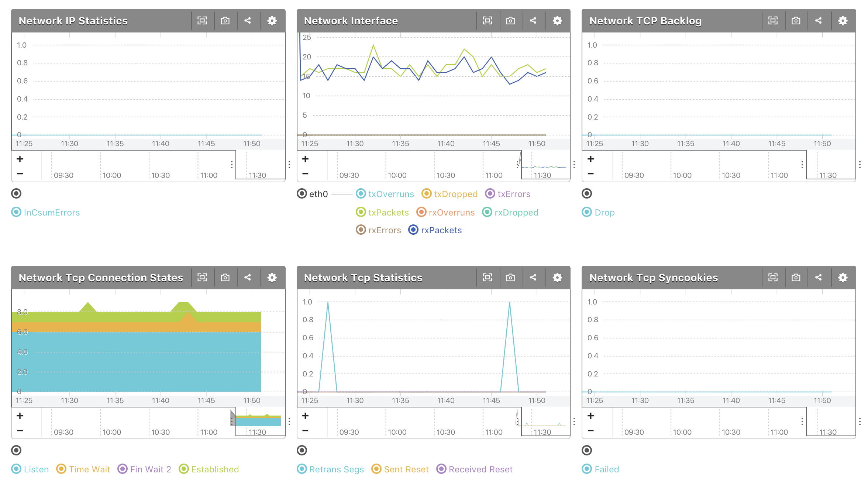Zoom out Network Tcp Syncookies timeline
The width and height of the screenshot is (868, 482).
[590, 431]
